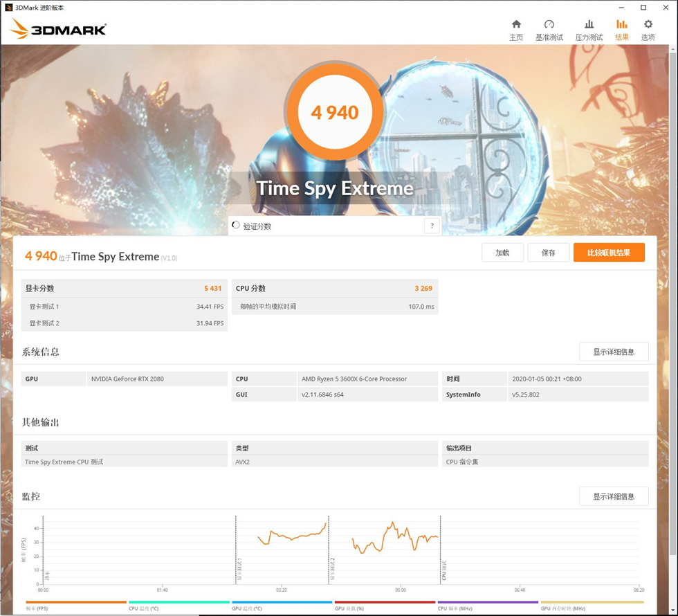Click the 3DMARK logo in the toolbar

pos(55,30)
